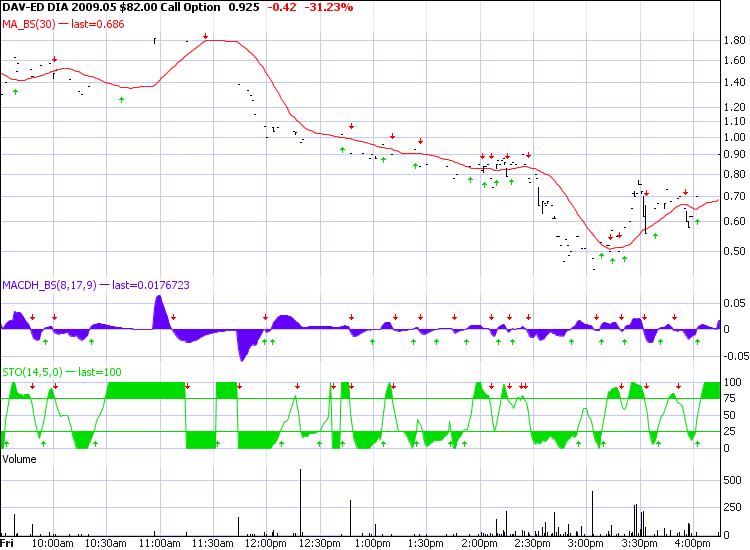Click the tall MACD histogram spike at 11:00am

coord(159,312)
